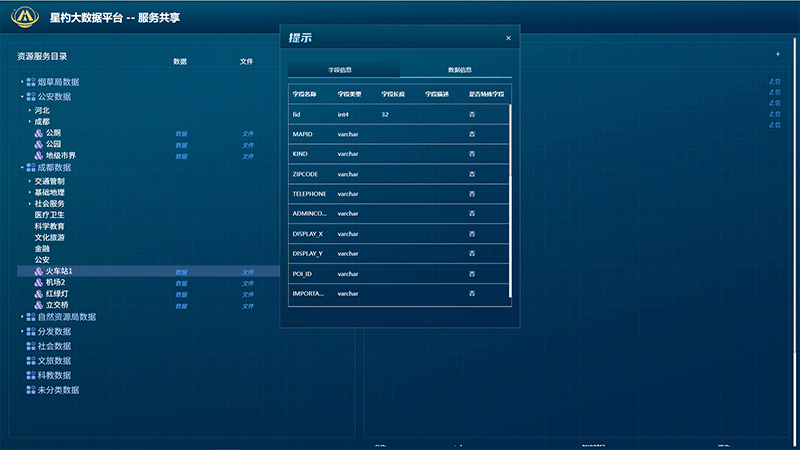Expand the 自然资源局数据 node

[x=21, y=317]
